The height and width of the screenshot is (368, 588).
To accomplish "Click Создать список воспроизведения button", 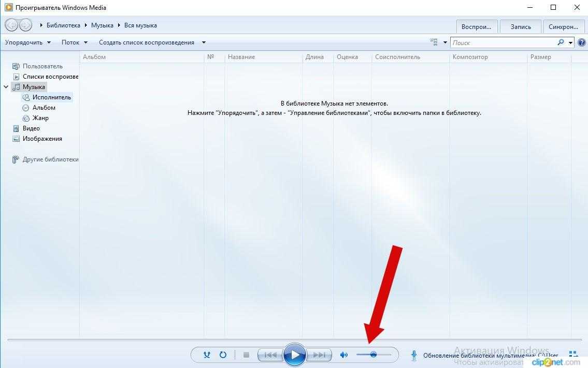I will coord(147,42).
